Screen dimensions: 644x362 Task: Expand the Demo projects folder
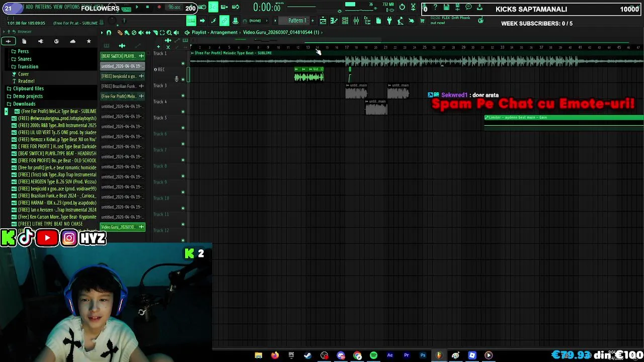28,96
